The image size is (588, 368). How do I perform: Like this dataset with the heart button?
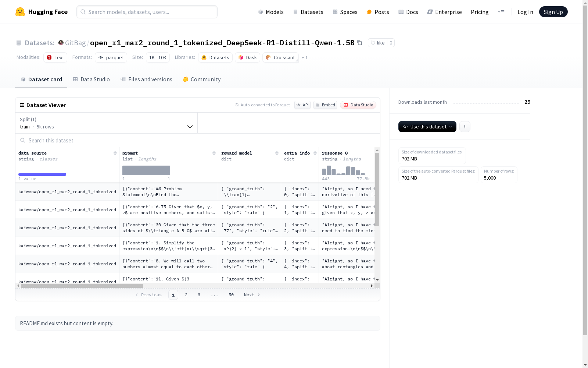click(377, 43)
